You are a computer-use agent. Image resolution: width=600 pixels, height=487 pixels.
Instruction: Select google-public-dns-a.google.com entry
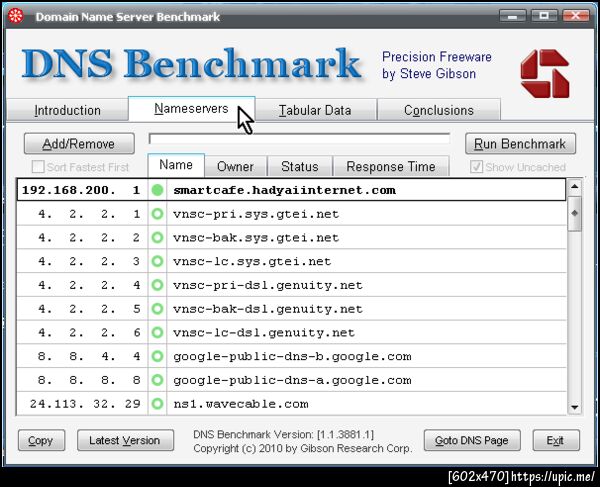pyautogui.click(x=291, y=380)
